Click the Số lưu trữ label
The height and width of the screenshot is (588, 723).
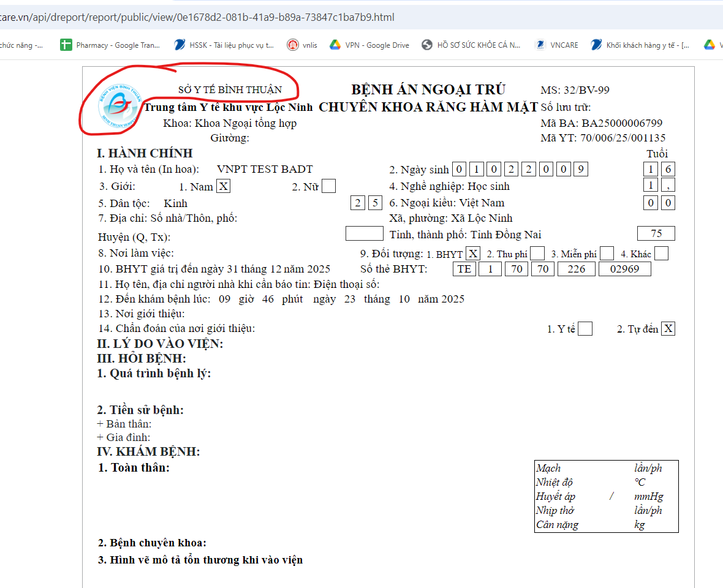[566, 107]
